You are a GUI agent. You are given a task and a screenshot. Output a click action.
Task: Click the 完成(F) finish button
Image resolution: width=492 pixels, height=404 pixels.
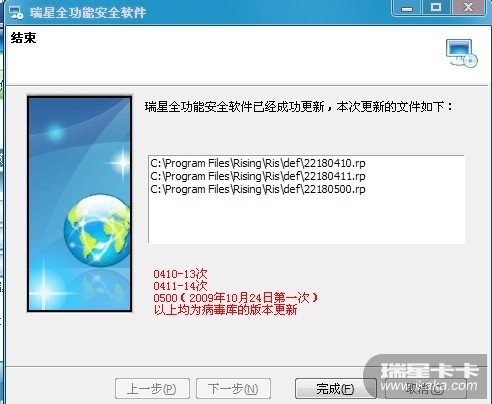point(335,389)
